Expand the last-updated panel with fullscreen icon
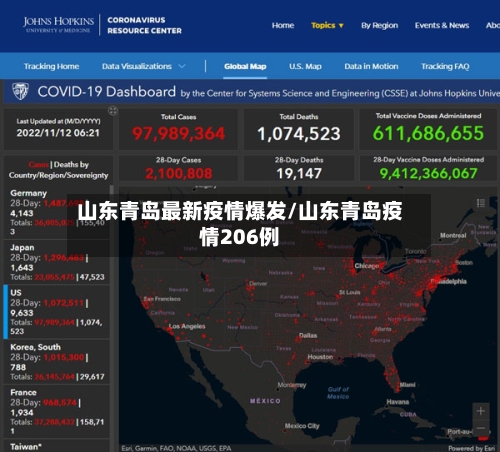The image size is (500, 452). (113, 111)
